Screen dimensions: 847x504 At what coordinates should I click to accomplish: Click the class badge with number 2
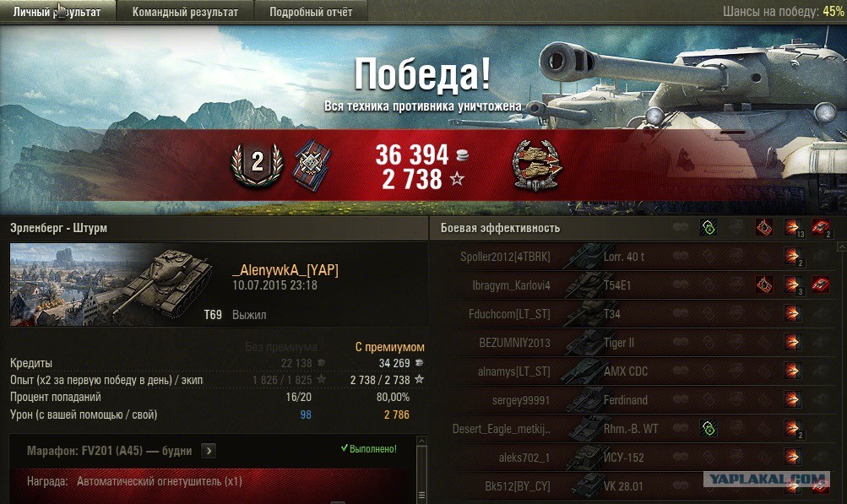(x=257, y=165)
